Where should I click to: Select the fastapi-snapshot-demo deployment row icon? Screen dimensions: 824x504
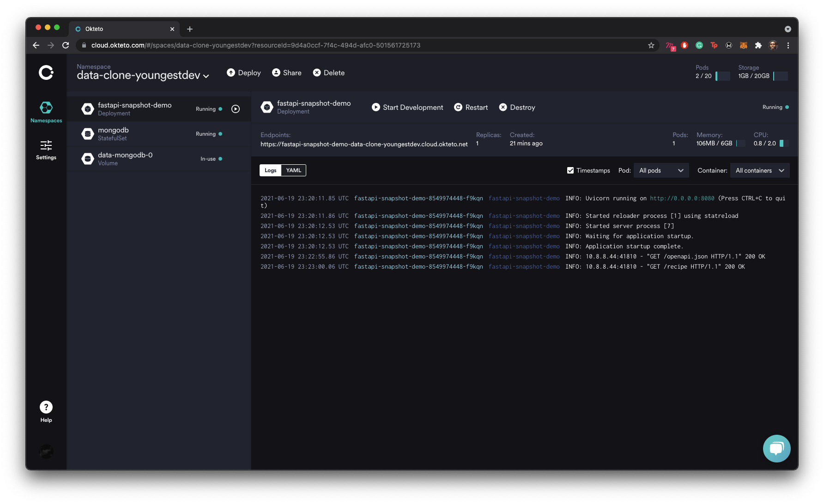[87, 109]
